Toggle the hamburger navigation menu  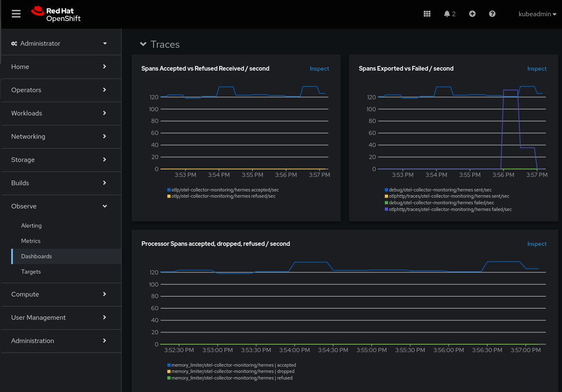tap(16, 14)
